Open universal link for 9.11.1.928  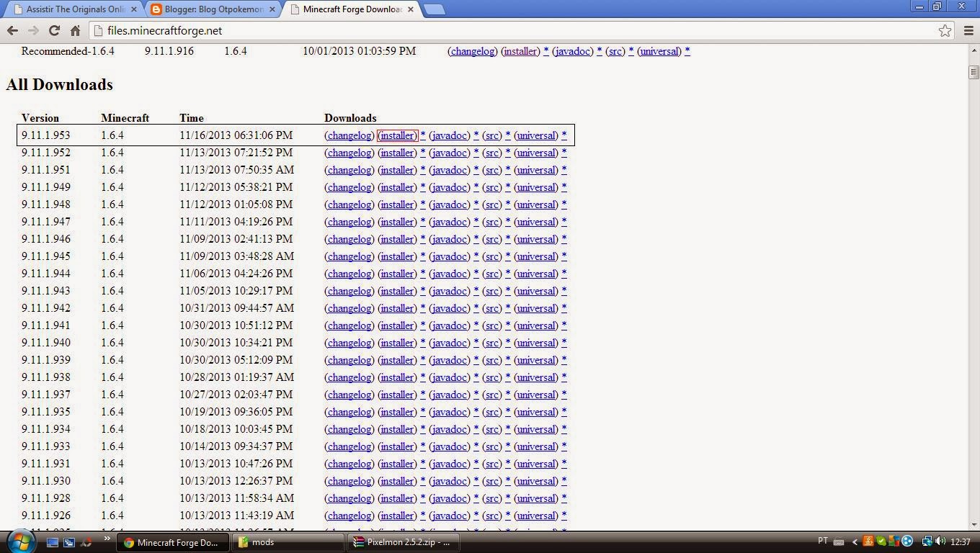pos(536,498)
